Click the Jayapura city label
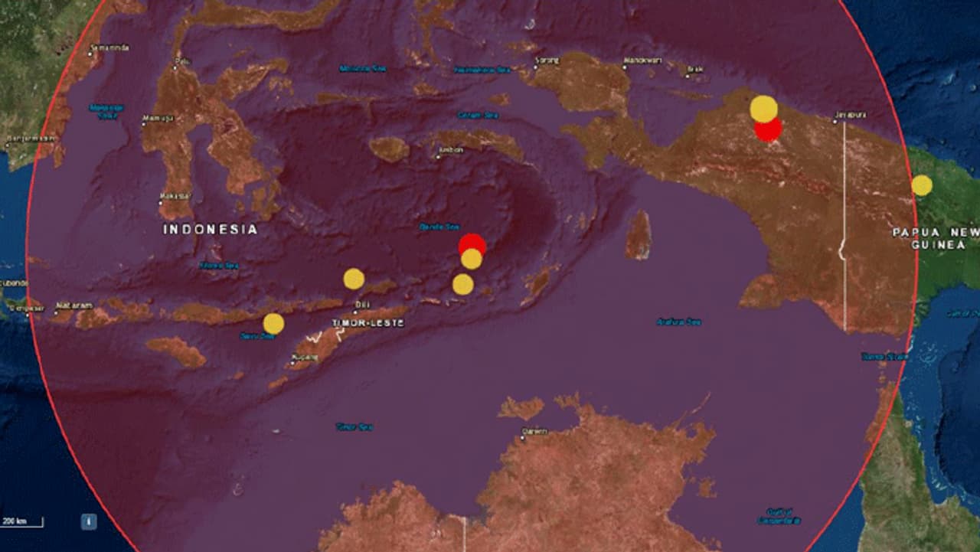Image resolution: width=980 pixels, height=552 pixels. tap(849, 115)
